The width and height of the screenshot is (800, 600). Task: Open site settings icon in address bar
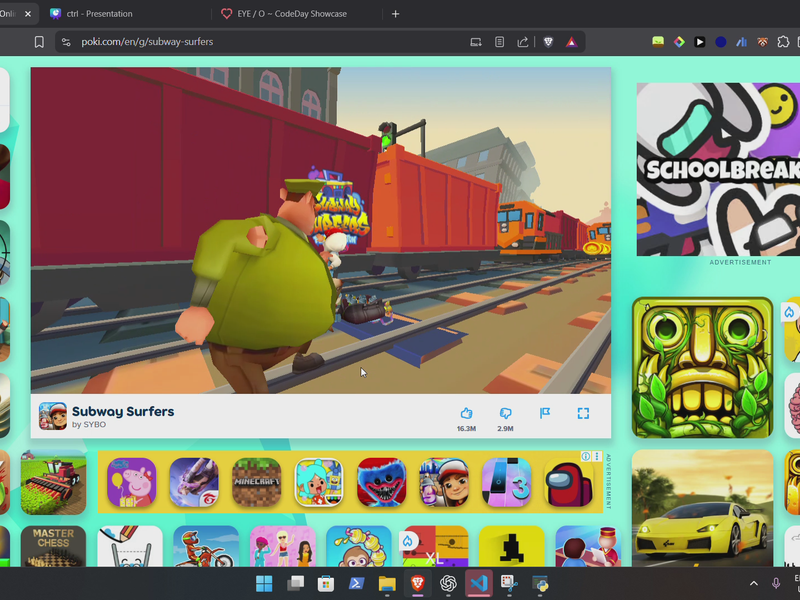pos(66,42)
